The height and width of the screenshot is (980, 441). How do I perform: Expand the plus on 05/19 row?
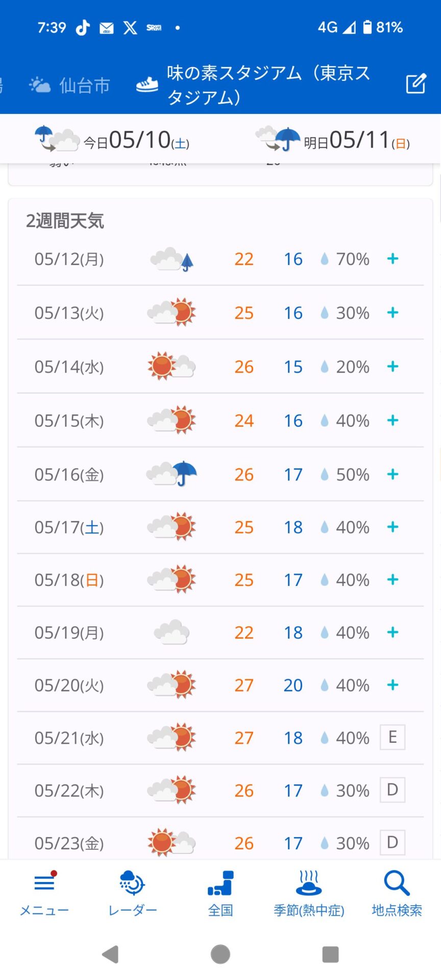coord(393,632)
